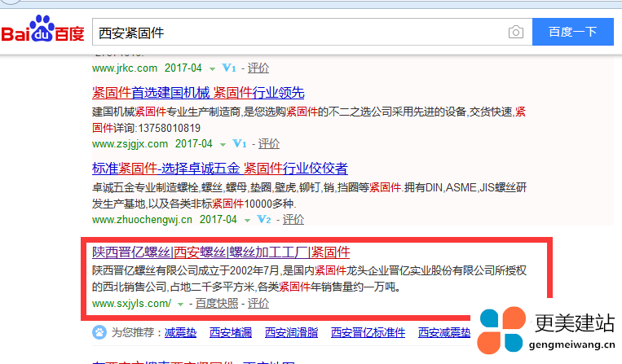Expand the dropdown arrow after www.sxjyls.com/
This screenshot has height=364, width=622.
point(180,305)
